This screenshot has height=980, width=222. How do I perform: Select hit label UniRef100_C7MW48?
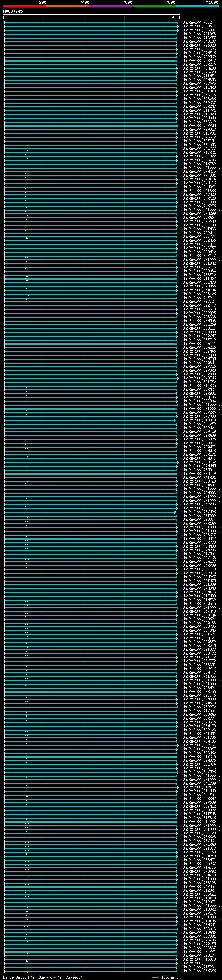(199, 451)
